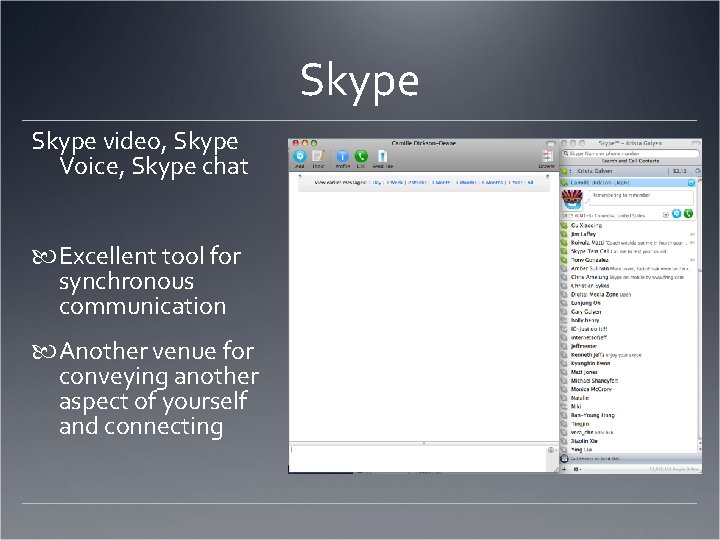Select contact Xiaolin Xie
The height and width of the screenshot is (540, 720).
click(628, 441)
